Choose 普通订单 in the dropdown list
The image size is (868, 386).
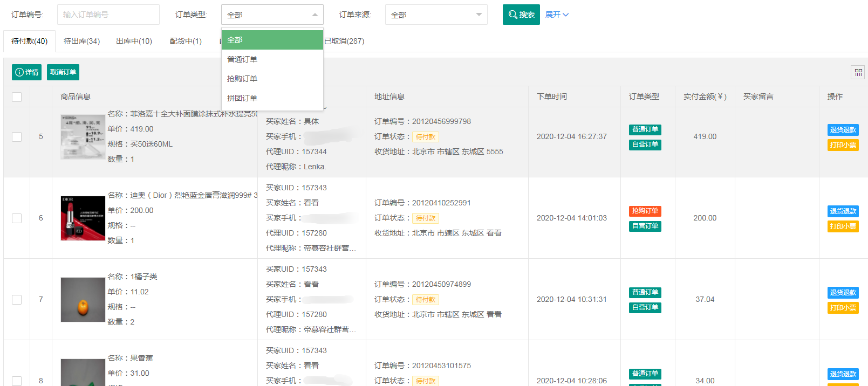click(x=272, y=59)
